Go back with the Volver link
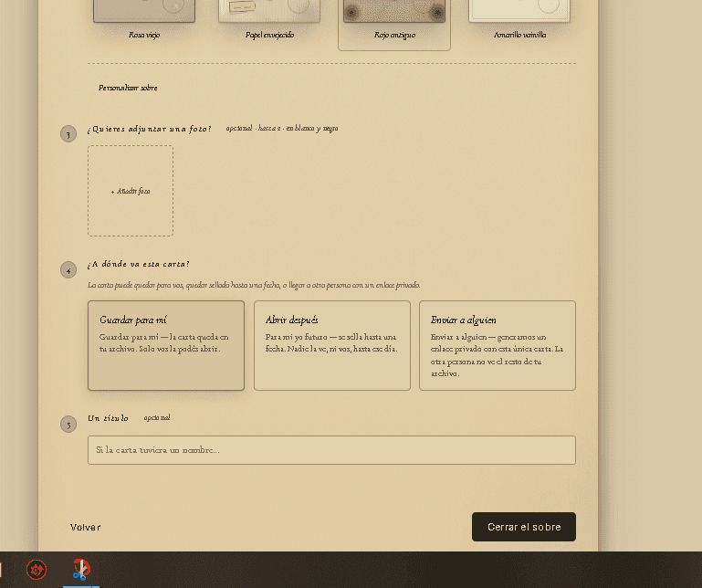Viewport: 702px width, 588px height. 85,527
